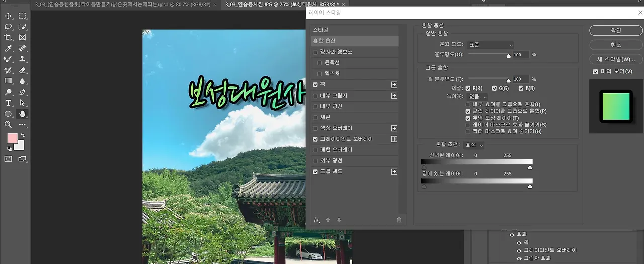Select the Brush tool
Image resolution: width=644 pixels, height=264 pixels.
8,59
